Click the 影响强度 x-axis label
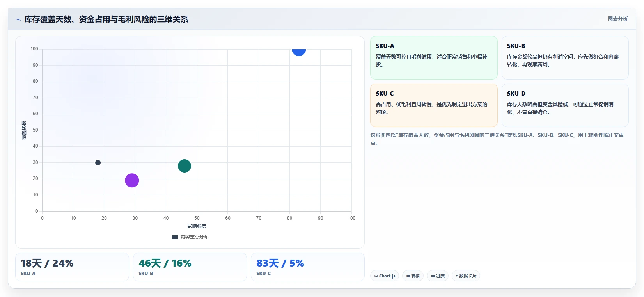This screenshot has height=297, width=644. (197, 226)
